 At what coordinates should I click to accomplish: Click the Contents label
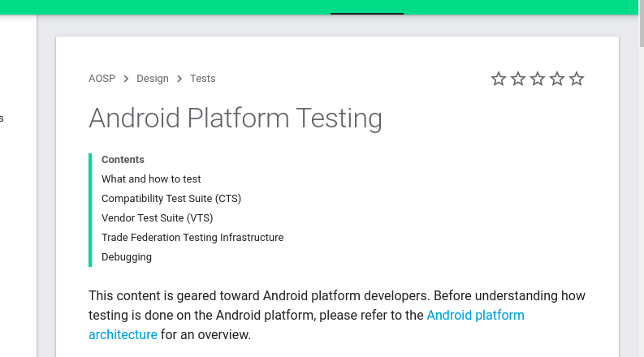pos(123,160)
